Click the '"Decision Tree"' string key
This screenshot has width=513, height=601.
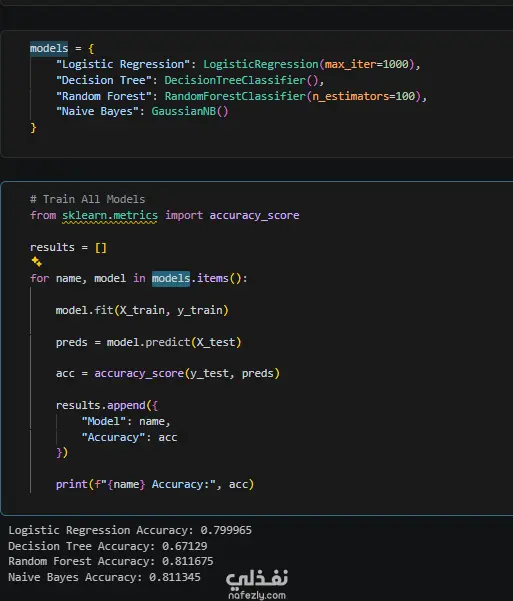(x=104, y=80)
